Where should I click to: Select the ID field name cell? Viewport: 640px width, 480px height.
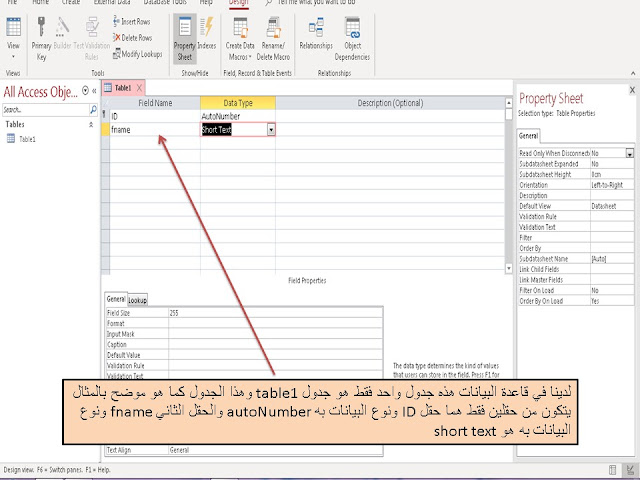pyautogui.click(x=155, y=116)
